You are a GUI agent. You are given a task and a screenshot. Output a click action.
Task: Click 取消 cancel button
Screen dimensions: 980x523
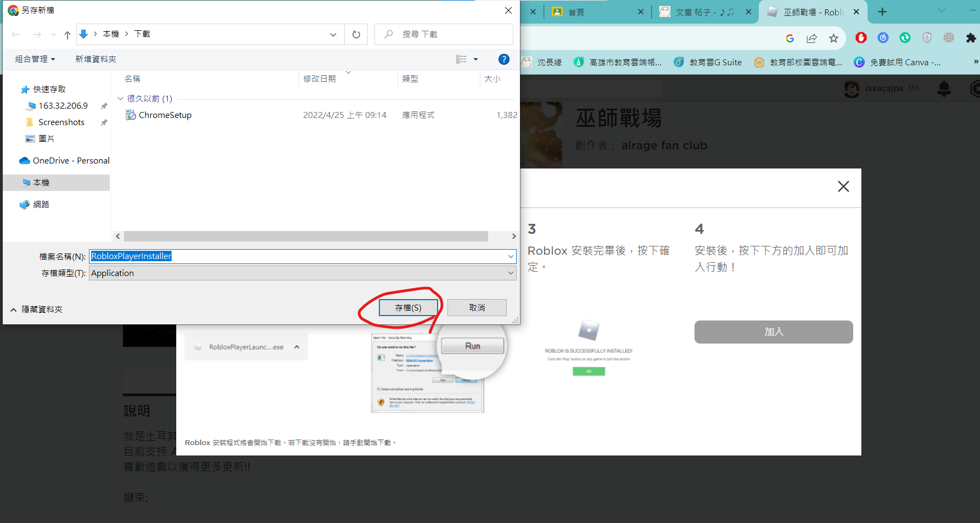pos(477,308)
